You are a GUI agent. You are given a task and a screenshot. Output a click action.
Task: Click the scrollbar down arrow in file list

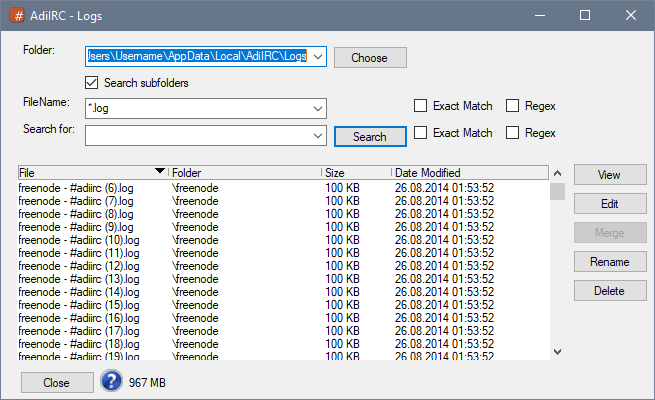click(x=557, y=352)
